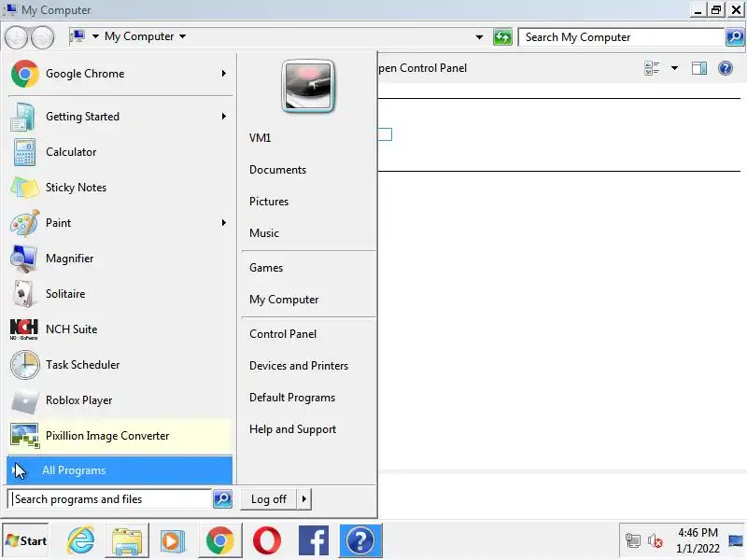Open VM1 user folder

tap(261, 138)
